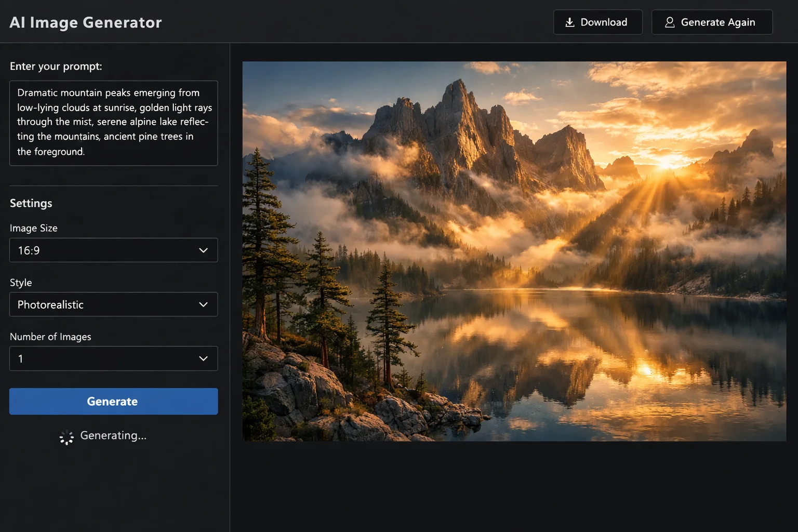Click the AI Image Generator title
The height and width of the screenshot is (532, 798).
coord(86,22)
